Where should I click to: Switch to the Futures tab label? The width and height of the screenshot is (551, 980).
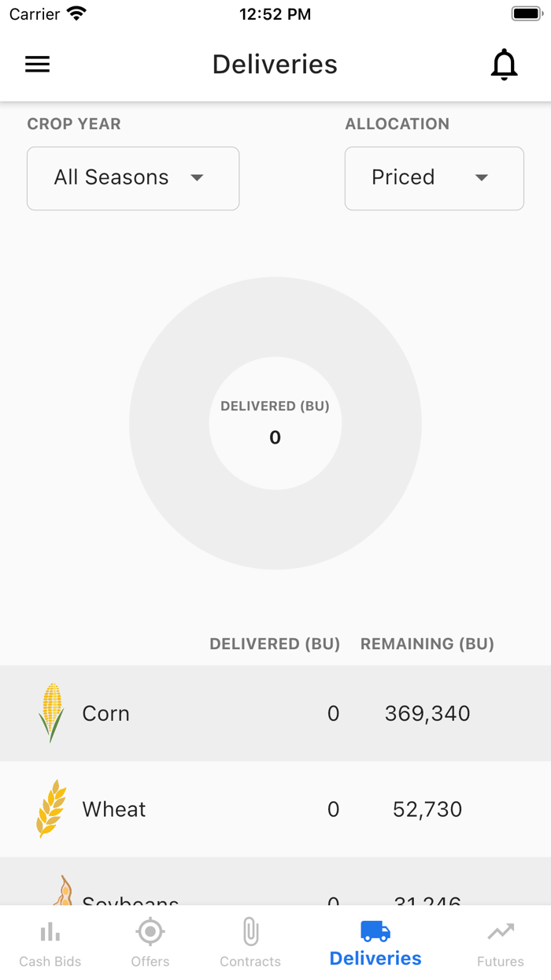501,961
